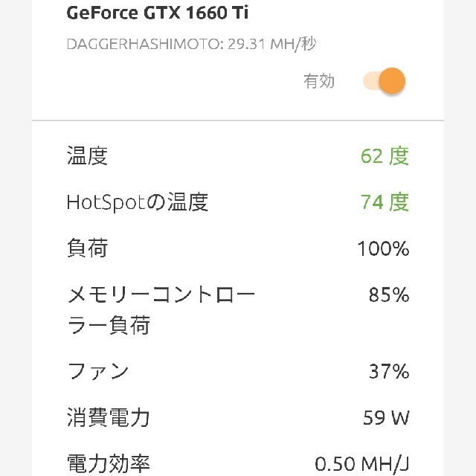This screenshot has height=476, width=476.
Task: Click the 85% memory controller value
Action: coord(389,295)
